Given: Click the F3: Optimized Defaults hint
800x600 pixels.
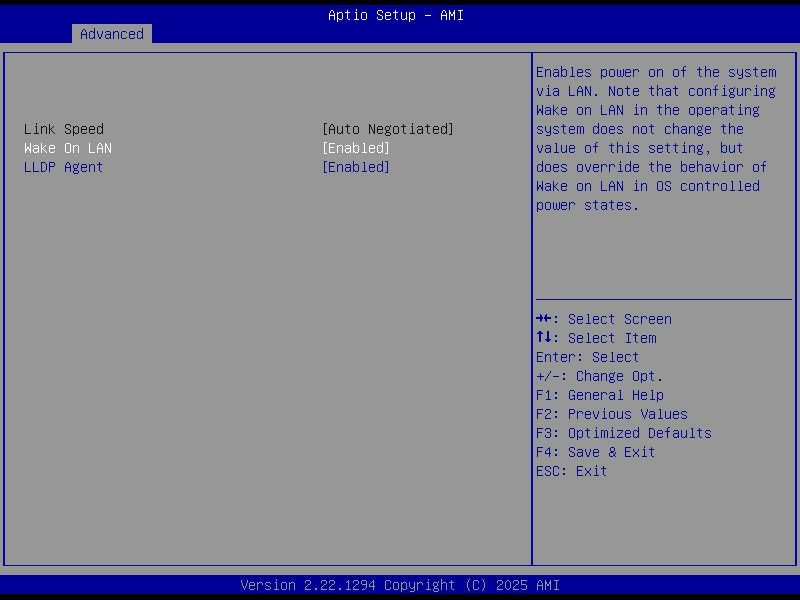Looking at the screenshot, I should click(623, 433).
